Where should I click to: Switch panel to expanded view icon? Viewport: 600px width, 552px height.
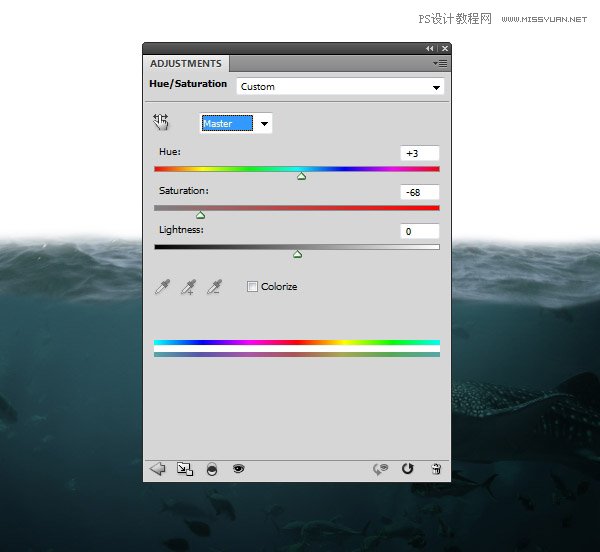coord(184,468)
